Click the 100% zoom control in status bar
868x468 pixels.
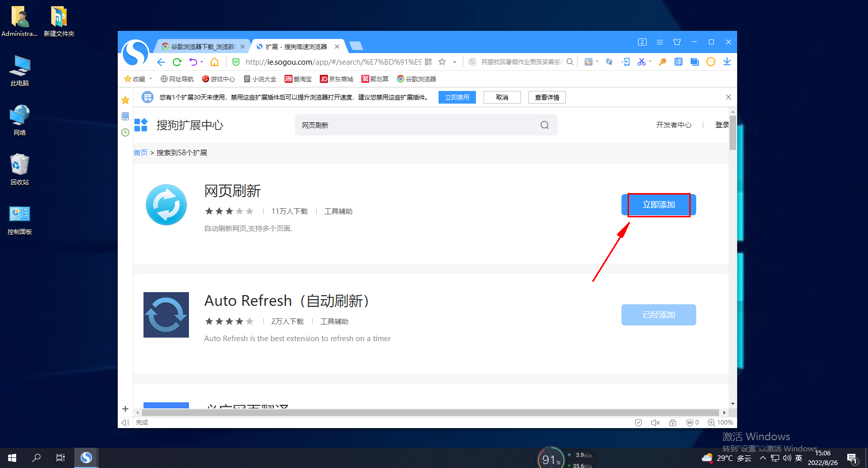(720, 423)
